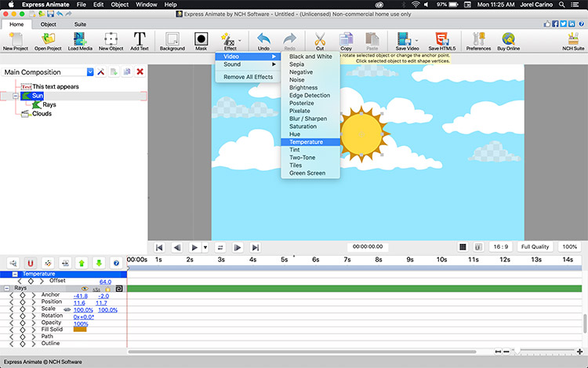Open the Fill Solid orange color swatch
This screenshot has width=588, height=368.
tap(80, 330)
